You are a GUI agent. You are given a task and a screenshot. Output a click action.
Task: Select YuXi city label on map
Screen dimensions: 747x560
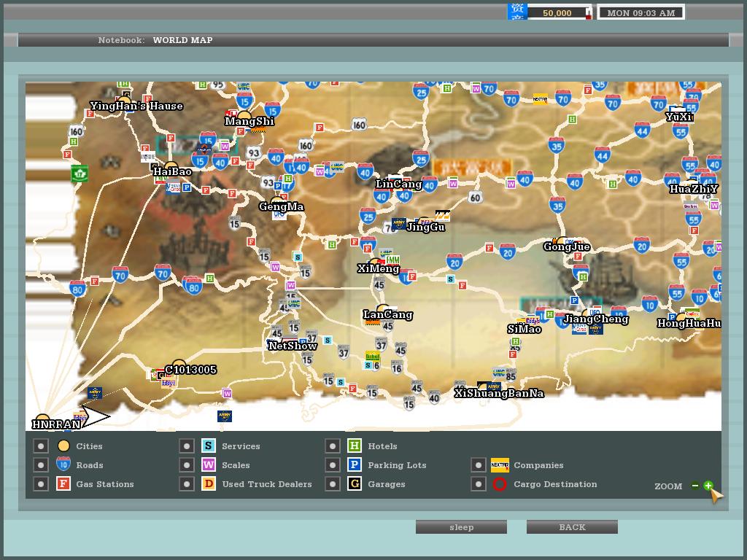coord(679,117)
